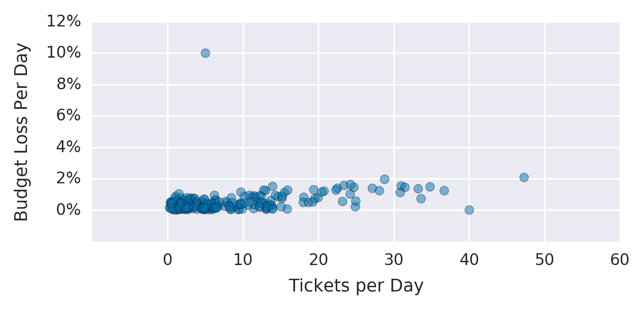This screenshot has width=644, height=309.
Task: Click the data point near 47 tickets per day
Action: [524, 177]
